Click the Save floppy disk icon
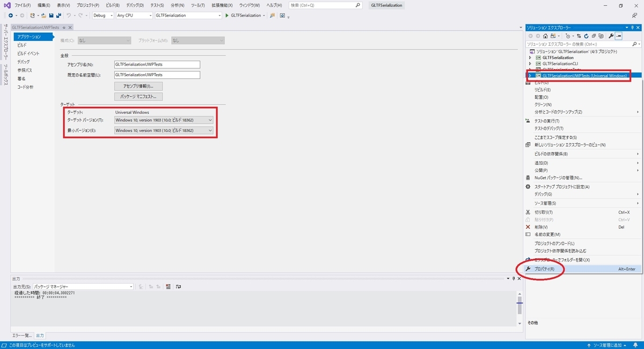This screenshot has width=644, height=349. [x=51, y=16]
